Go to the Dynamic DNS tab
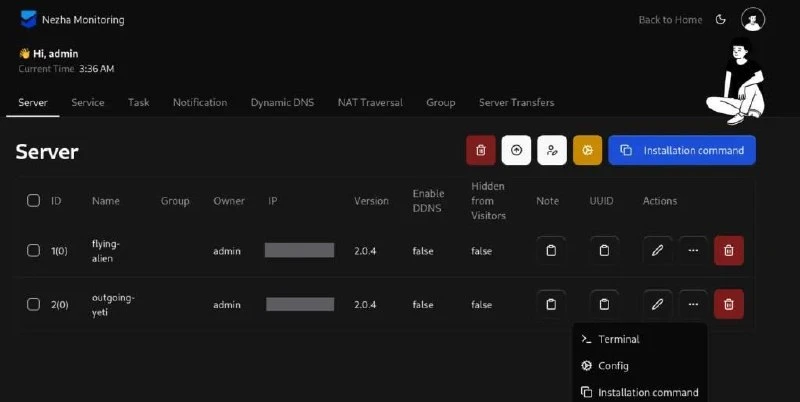Viewport: 800px width, 402px height. [282, 103]
